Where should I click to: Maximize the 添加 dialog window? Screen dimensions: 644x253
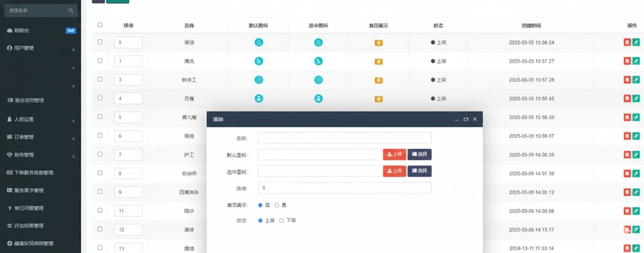(465, 119)
